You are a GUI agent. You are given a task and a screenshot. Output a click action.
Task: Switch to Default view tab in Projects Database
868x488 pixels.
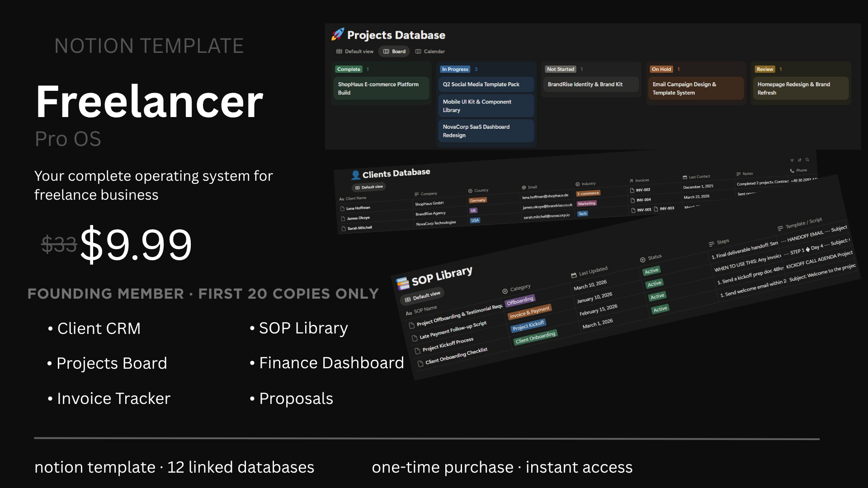tap(355, 52)
